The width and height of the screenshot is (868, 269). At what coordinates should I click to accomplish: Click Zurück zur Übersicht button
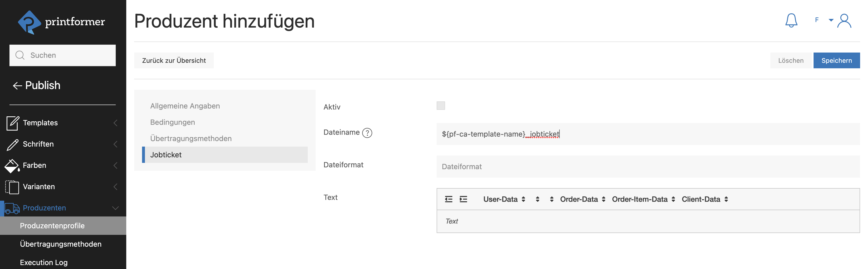pyautogui.click(x=174, y=61)
